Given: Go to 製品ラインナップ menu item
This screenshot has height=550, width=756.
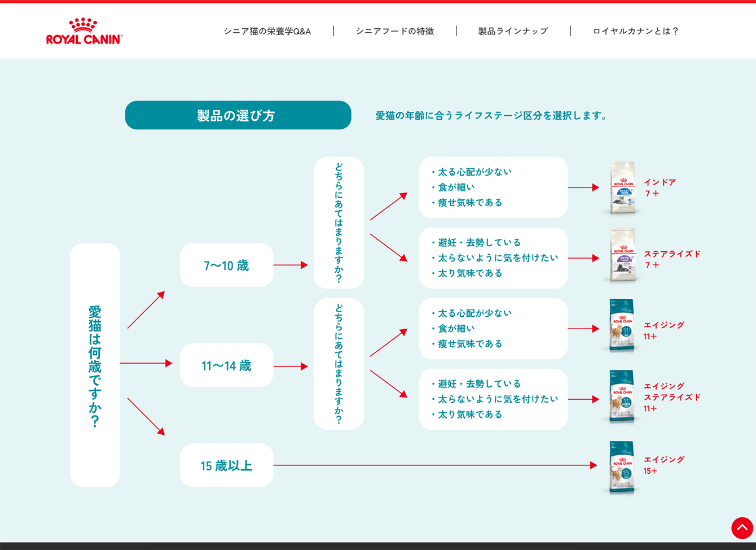Looking at the screenshot, I should pyautogui.click(x=513, y=31).
